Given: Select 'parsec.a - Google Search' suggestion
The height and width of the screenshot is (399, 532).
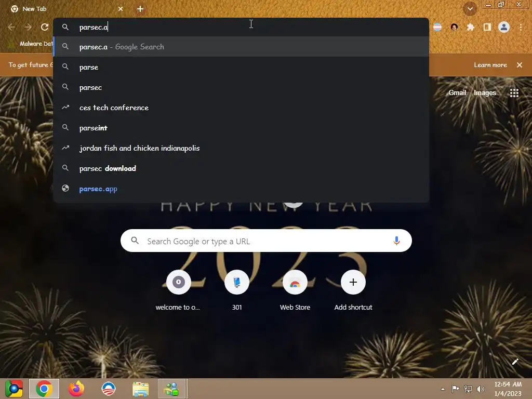Looking at the screenshot, I should pos(241,47).
